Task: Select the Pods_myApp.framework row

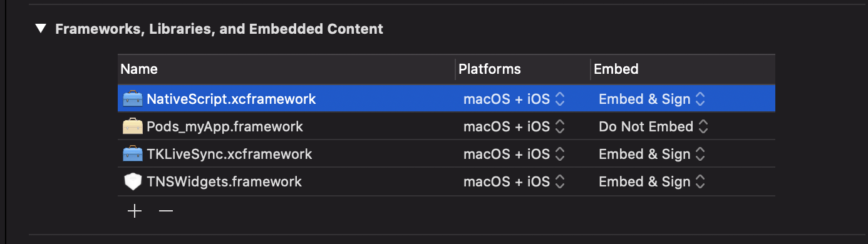Action: click(446, 126)
